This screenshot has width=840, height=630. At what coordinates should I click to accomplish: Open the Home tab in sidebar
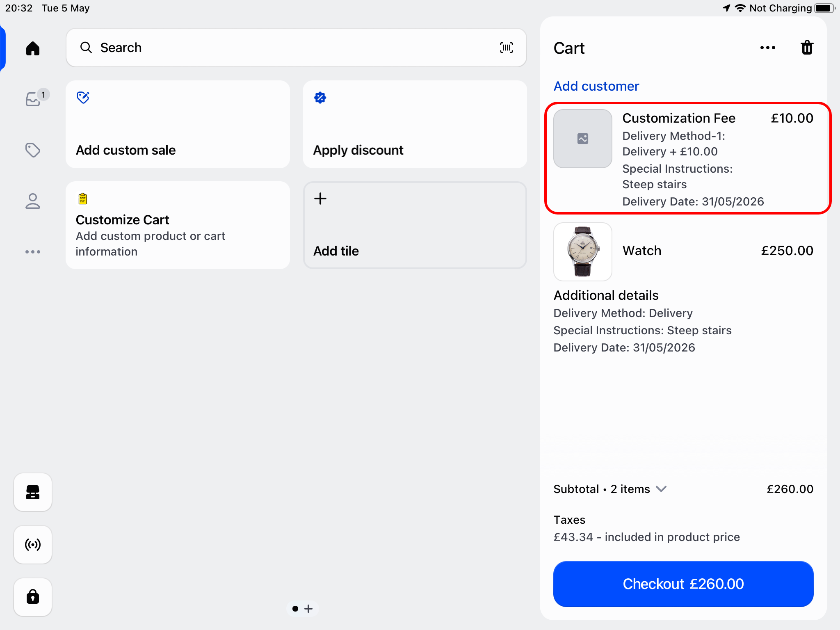(x=33, y=48)
